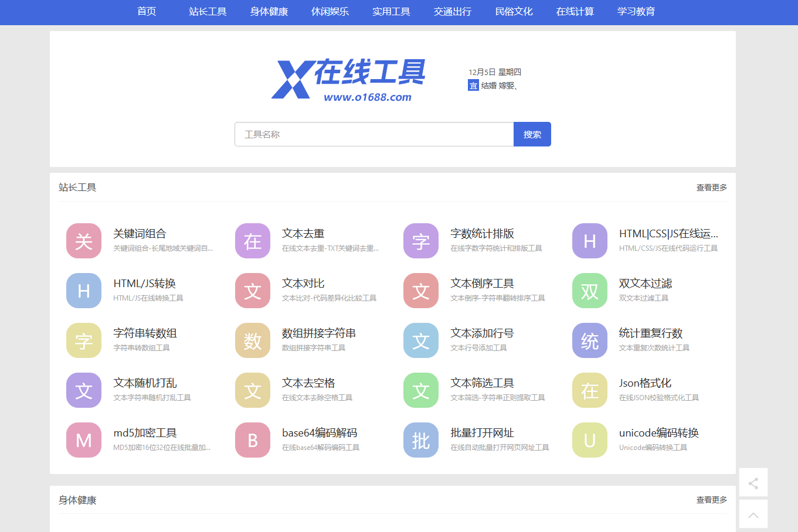Select 在线计算 from the navigation bar
798x532 pixels.
pos(575,12)
